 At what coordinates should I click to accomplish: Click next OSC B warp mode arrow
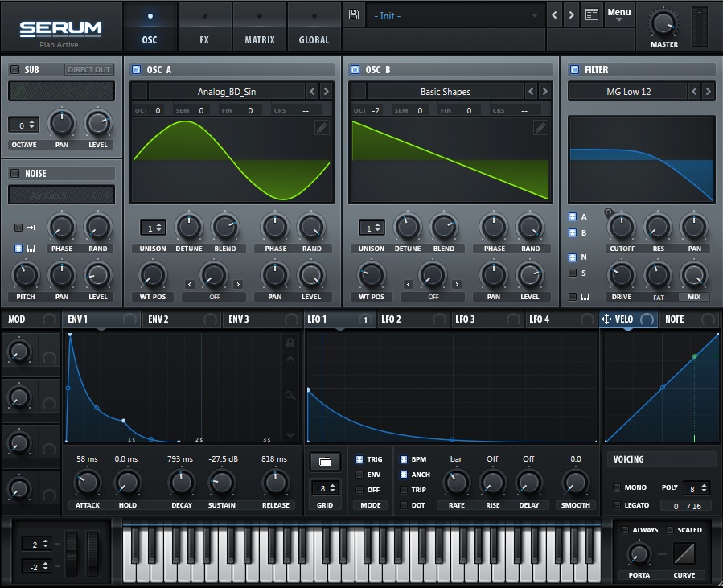pyautogui.click(x=457, y=284)
